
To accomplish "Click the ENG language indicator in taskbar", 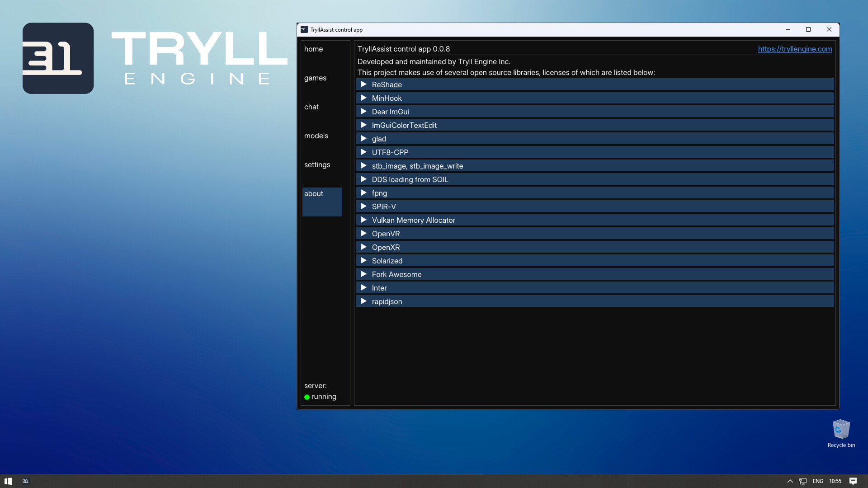I will (818, 481).
